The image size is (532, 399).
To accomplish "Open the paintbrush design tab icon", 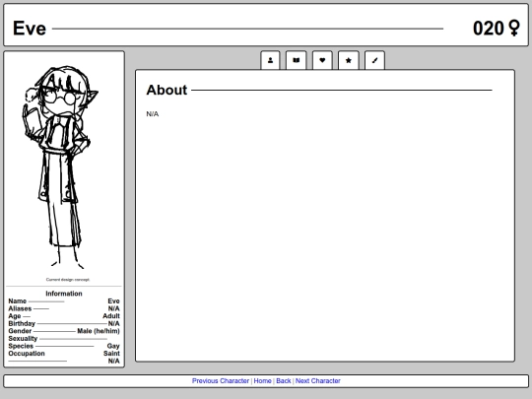I will pos(374,60).
